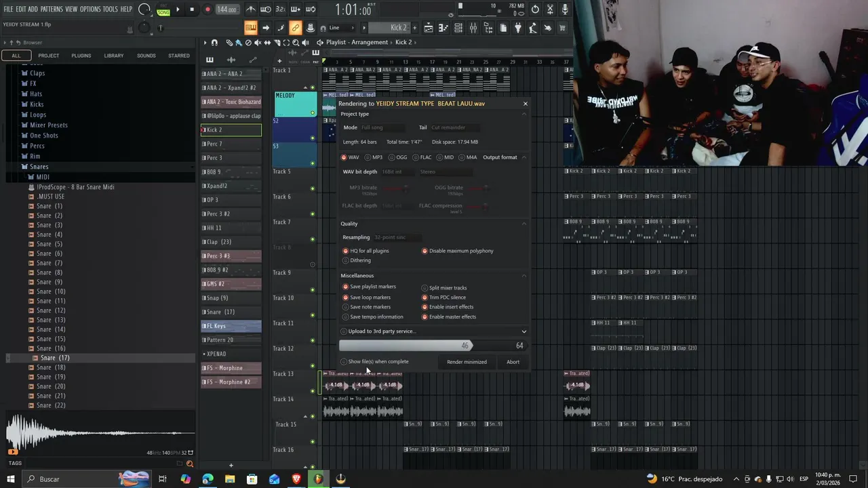The image size is (868, 488).
Task: Toggle the metronome icon
Action: [251, 9]
